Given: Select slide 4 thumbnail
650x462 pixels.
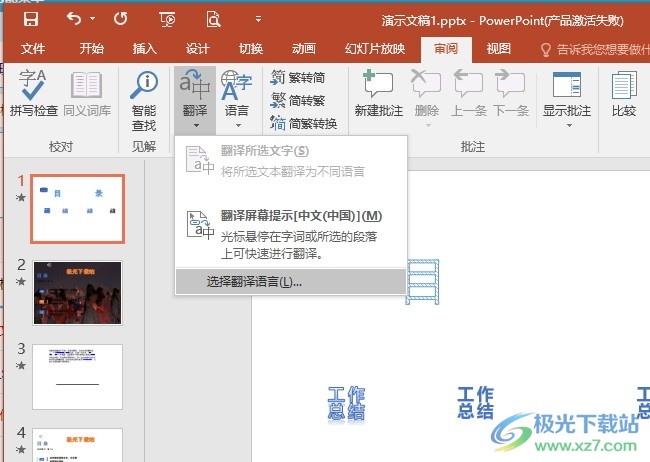Looking at the screenshot, I should [78, 445].
